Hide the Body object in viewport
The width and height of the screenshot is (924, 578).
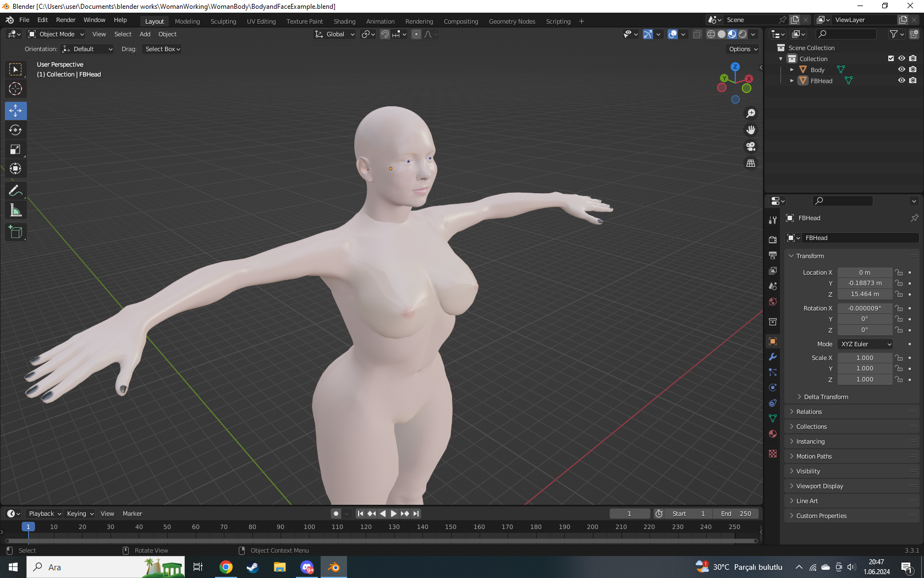[x=901, y=69]
